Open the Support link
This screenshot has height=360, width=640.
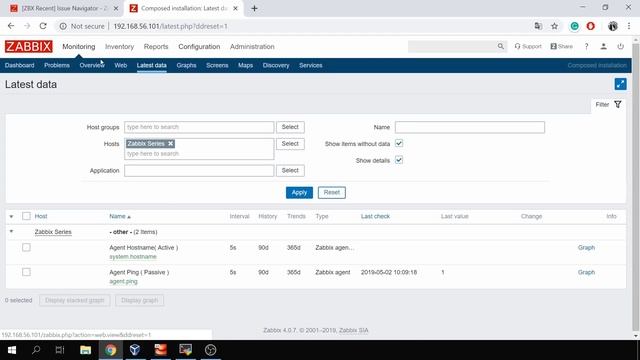pos(528,47)
